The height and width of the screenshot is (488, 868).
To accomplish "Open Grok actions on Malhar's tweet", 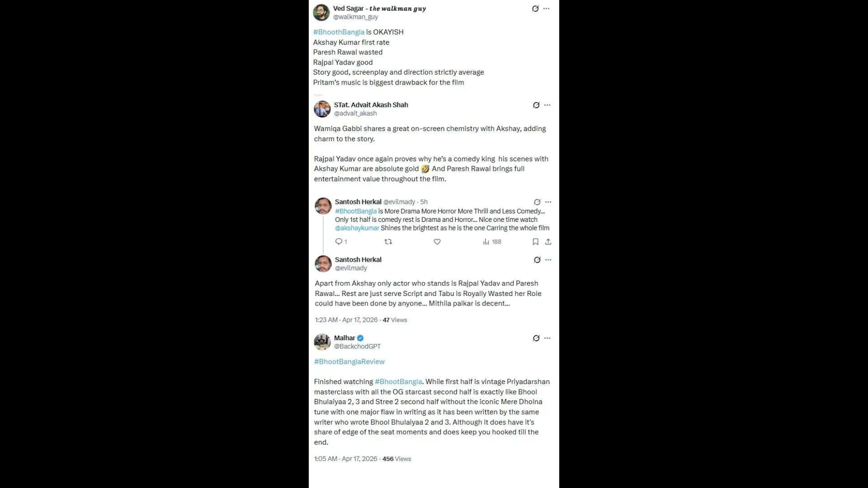I will [x=536, y=338].
